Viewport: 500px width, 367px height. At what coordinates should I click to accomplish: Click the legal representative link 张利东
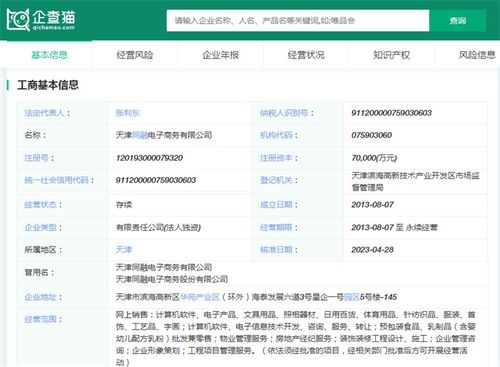tap(128, 113)
